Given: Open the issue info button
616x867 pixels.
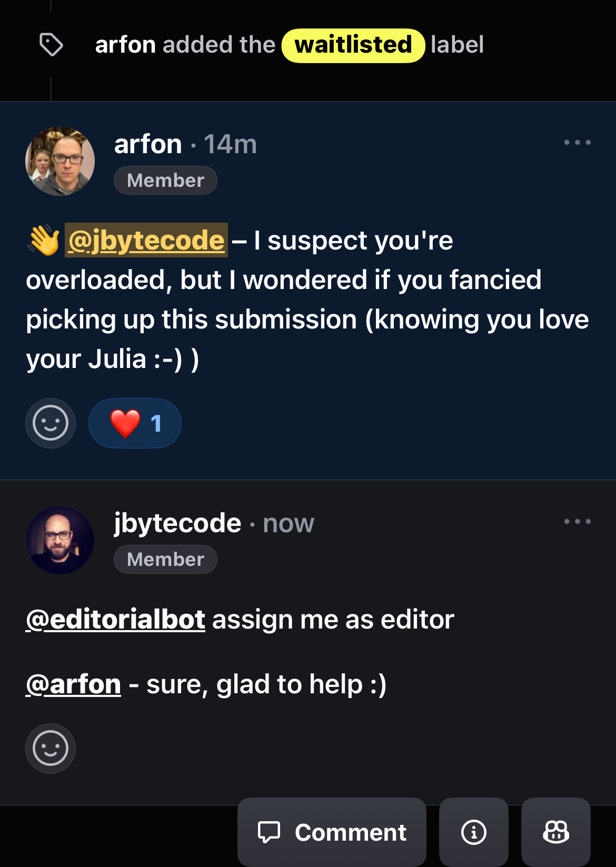Looking at the screenshot, I should 473,832.
